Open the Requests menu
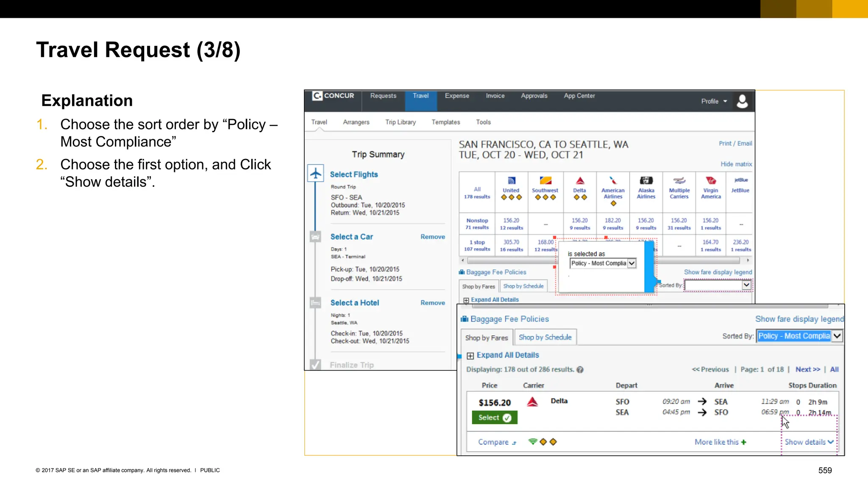 pos(383,96)
